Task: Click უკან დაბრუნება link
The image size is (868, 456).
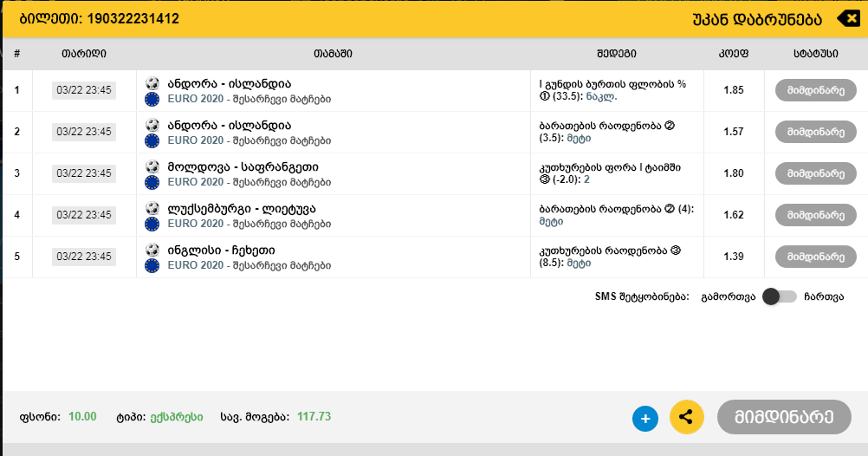Action: [x=757, y=19]
